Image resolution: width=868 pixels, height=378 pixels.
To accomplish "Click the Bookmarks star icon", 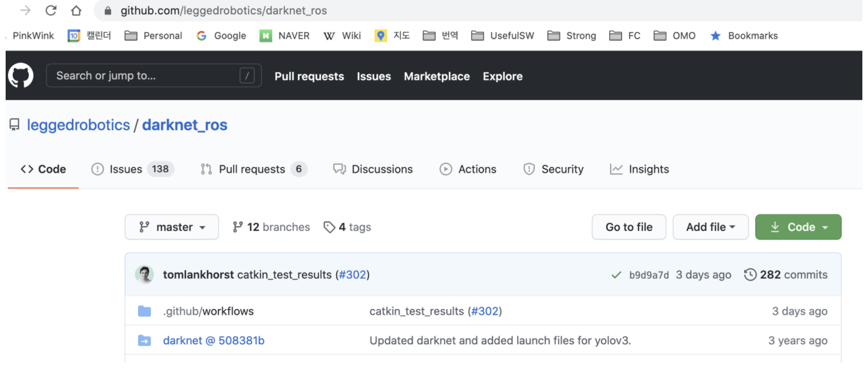I will [x=716, y=36].
